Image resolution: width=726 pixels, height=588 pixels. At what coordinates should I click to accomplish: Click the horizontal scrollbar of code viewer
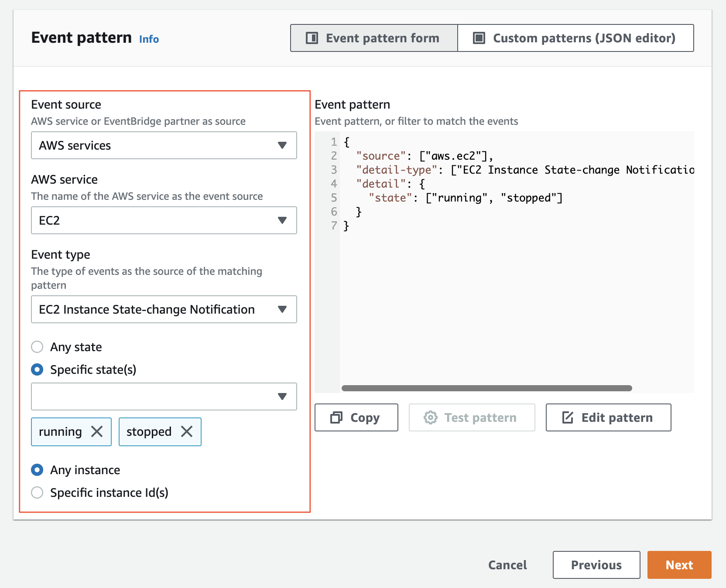click(x=487, y=388)
